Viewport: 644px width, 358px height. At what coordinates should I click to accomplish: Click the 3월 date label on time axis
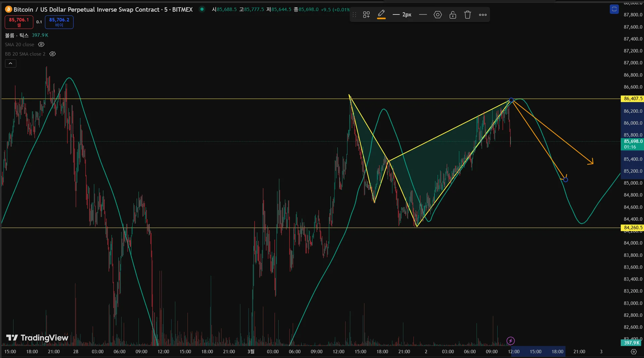coord(251,352)
